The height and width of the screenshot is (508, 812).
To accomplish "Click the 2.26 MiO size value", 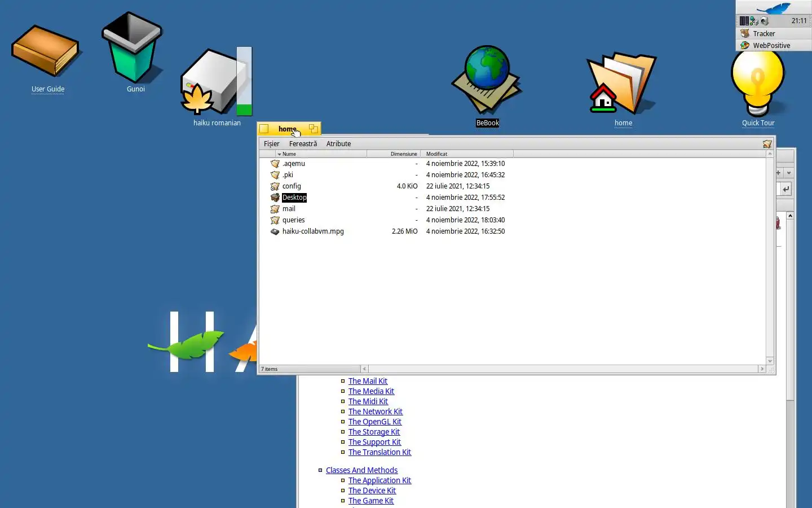I will [405, 231].
